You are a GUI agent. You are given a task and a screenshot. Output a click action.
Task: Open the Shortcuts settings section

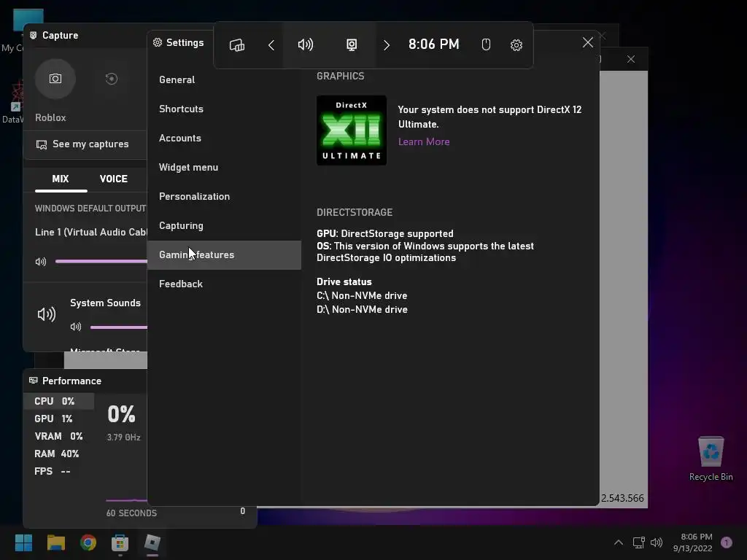pos(225,109)
